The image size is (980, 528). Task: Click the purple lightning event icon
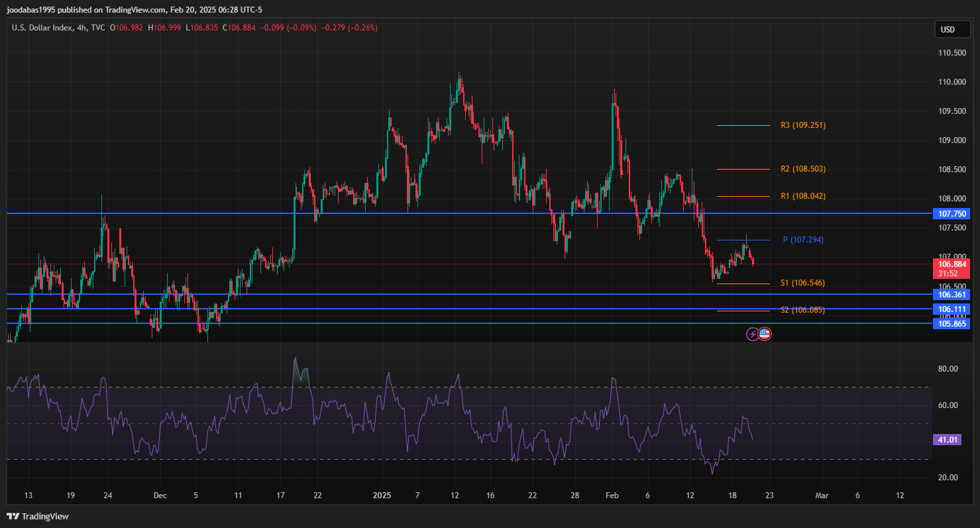pos(753,334)
